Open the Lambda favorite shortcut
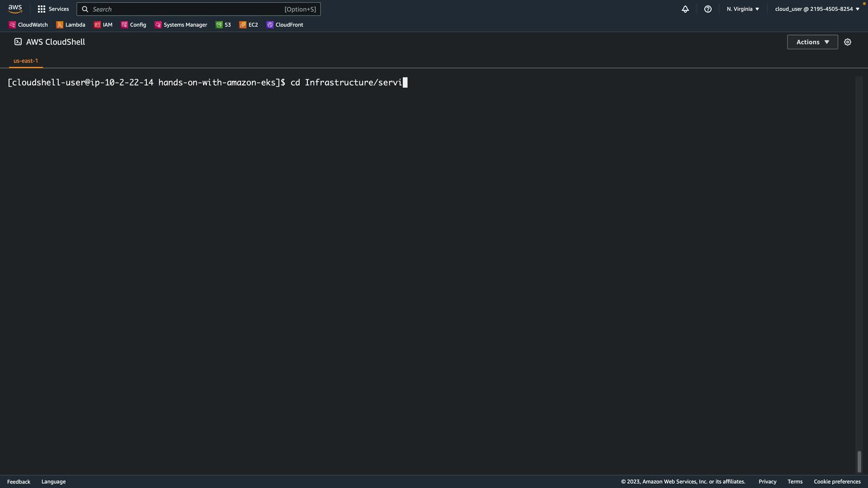 [x=71, y=25]
